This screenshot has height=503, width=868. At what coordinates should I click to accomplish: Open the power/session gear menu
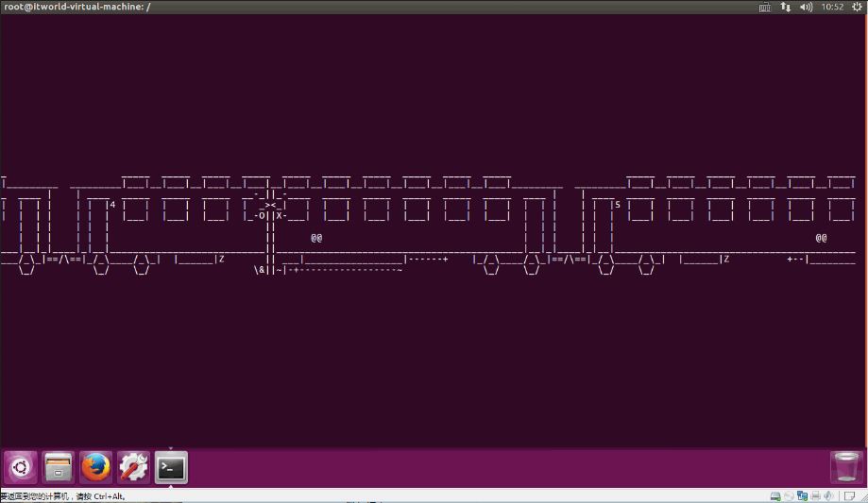coord(858,7)
